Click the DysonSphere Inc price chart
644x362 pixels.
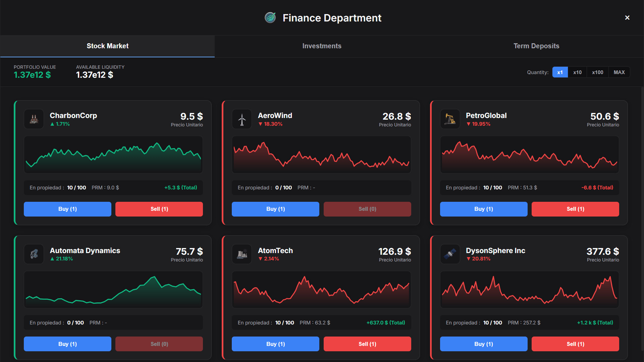click(x=530, y=290)
